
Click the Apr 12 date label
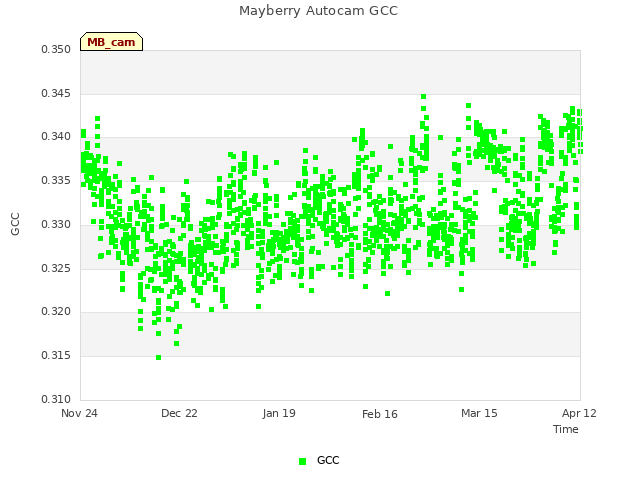click(579, 413)
